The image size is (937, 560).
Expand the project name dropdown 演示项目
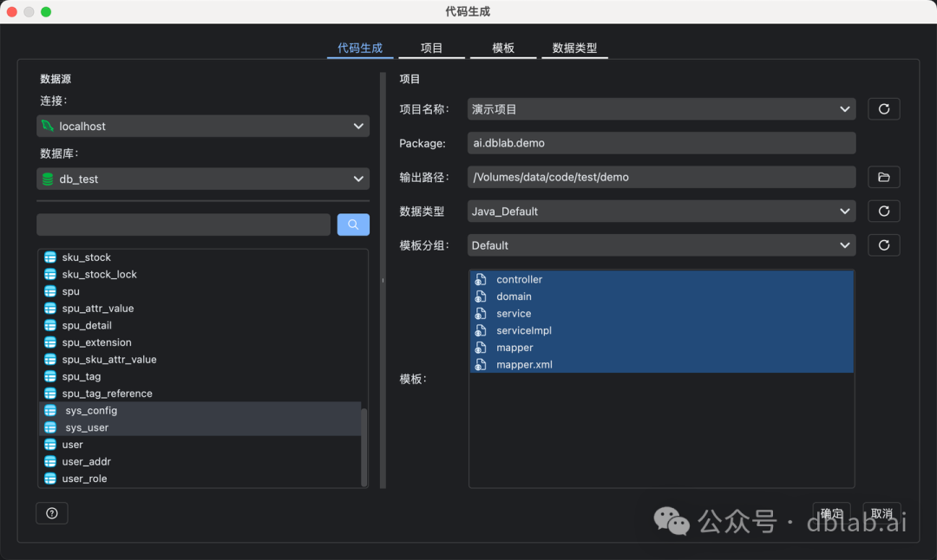click(661, 109)
